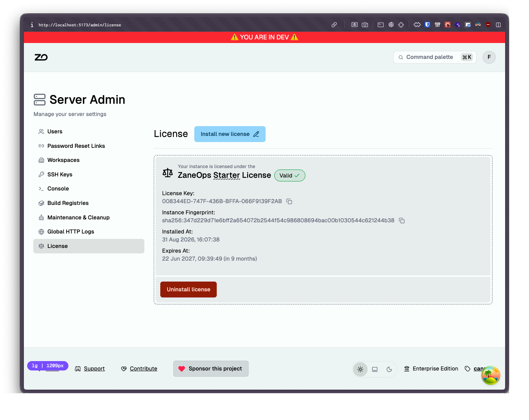Image resolution: width=529 pixels, height=420 pixels.
Task: Click the terminal window icon in browser toolbar
Action: point(381,25)
